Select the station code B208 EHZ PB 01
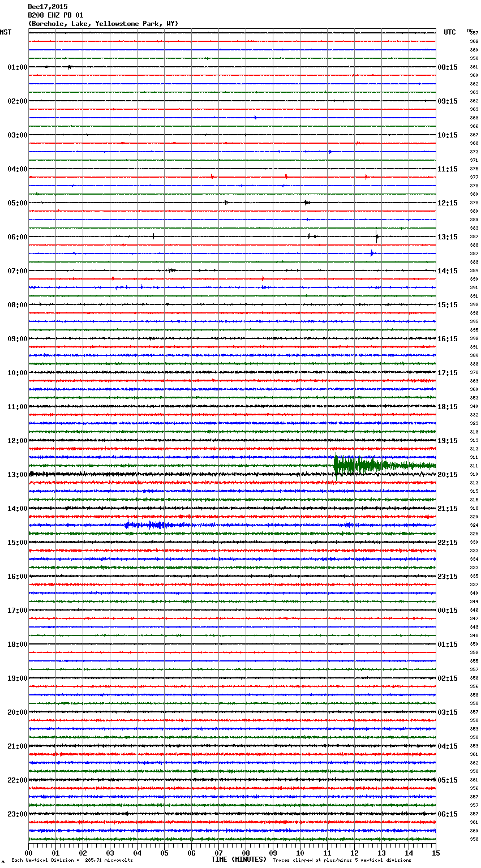 (x=55, y=15)
